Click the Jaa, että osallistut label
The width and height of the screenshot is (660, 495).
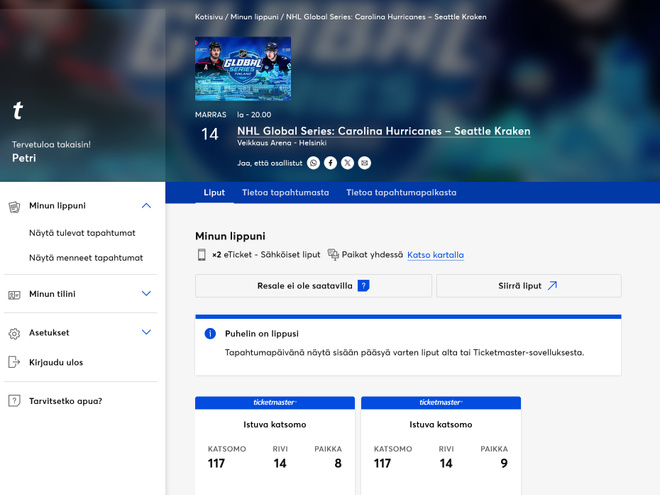point(270,163)
